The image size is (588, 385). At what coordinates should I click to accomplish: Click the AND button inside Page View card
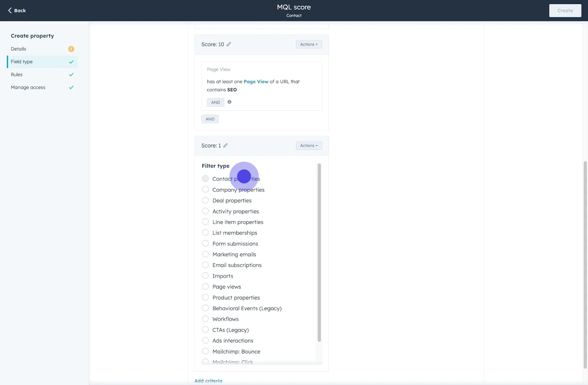(215, 102)
